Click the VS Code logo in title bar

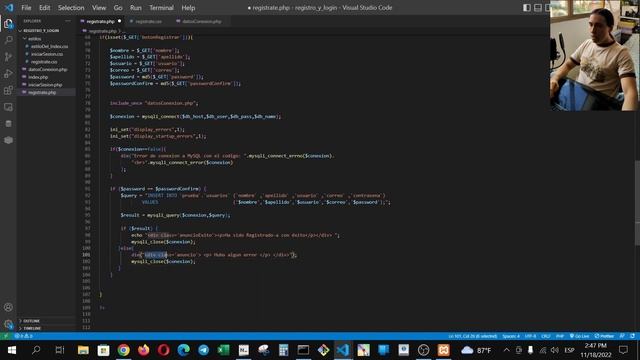click(9, 7)
